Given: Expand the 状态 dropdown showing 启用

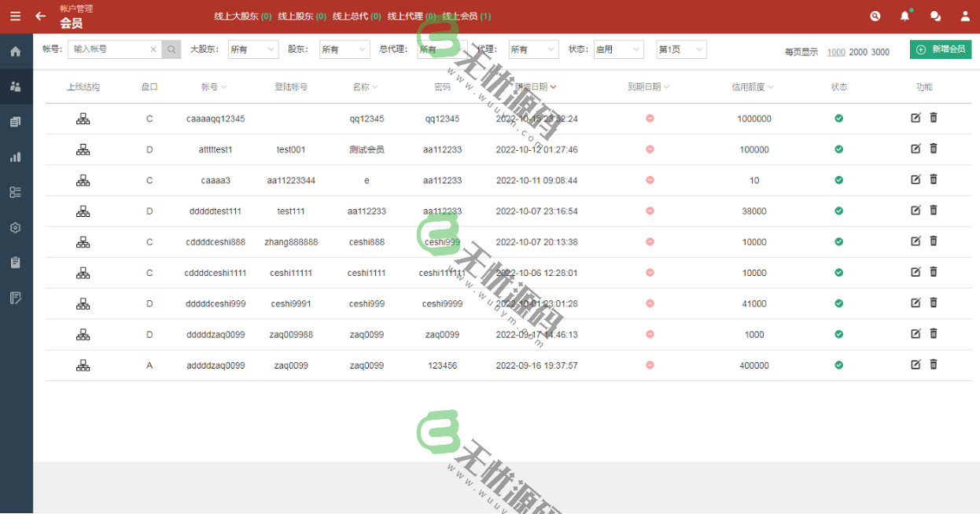Looking at the screenshot, I should pos(619,49).
